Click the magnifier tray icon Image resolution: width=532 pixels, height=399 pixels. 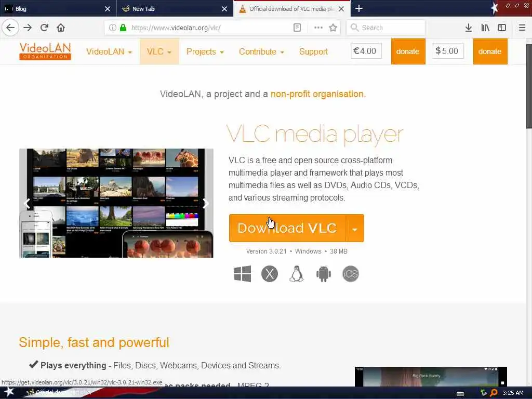pos(494,393)
